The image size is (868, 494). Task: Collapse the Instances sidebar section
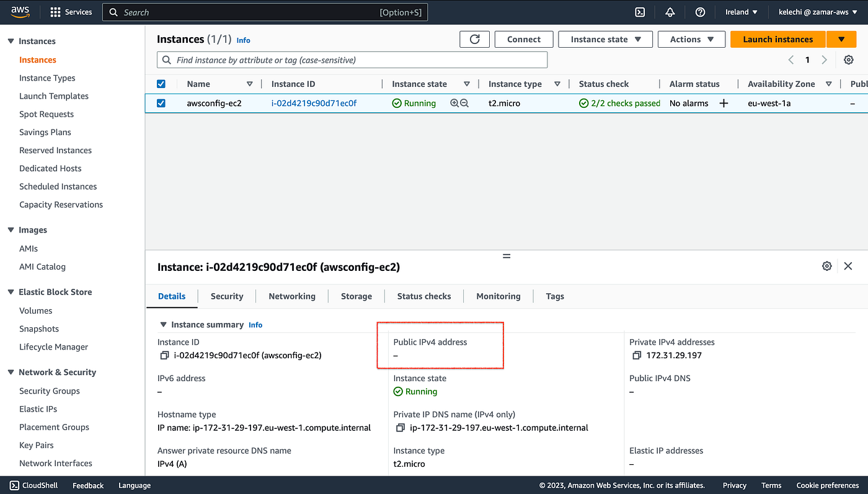pyautogui.click(x=11, y=42)
